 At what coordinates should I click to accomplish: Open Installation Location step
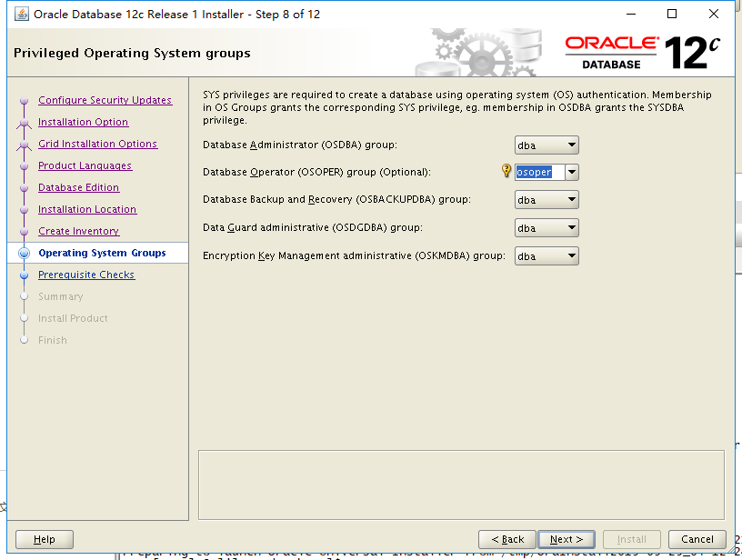[87, 209]
